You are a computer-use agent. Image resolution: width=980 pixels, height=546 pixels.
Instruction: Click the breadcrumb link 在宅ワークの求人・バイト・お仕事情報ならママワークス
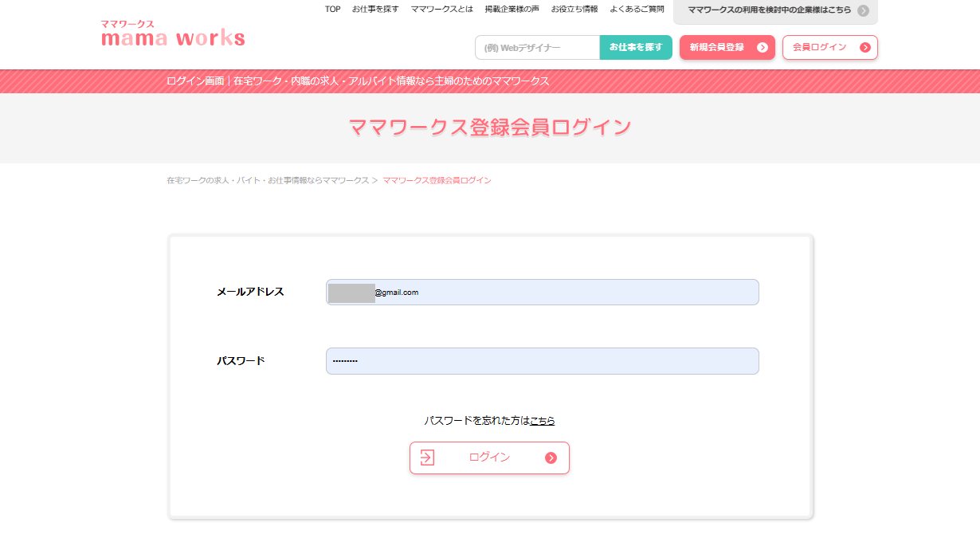(x=267, y=180)
